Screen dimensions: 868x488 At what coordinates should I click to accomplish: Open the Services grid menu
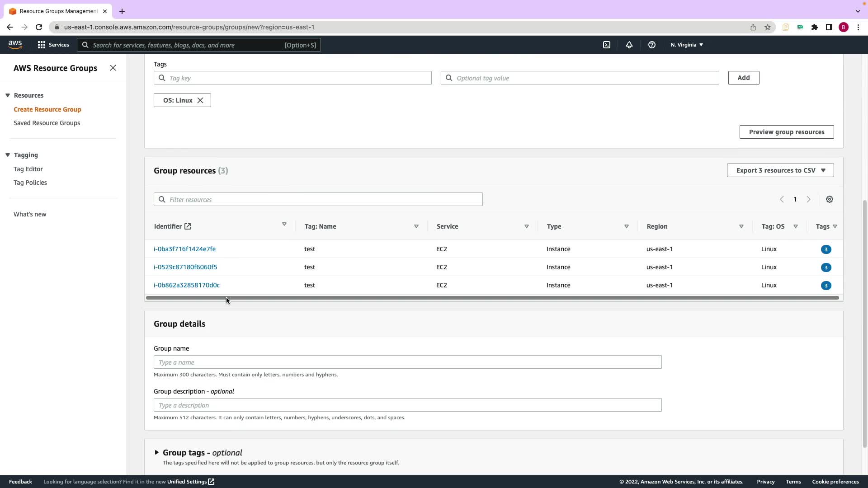point(53,45)
